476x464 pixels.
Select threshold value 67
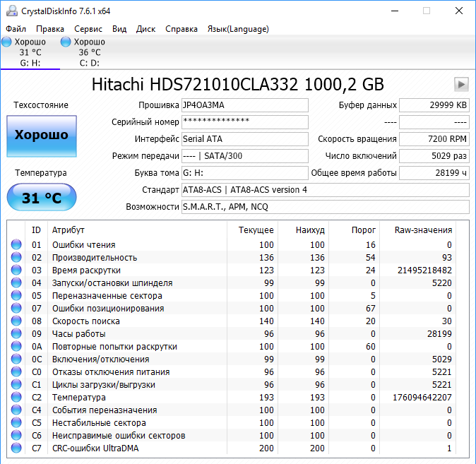[x=370, y=309]
